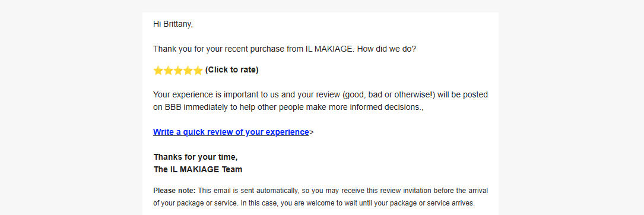
Task: Click the "Thanks for your time," line
Action: 195,157
